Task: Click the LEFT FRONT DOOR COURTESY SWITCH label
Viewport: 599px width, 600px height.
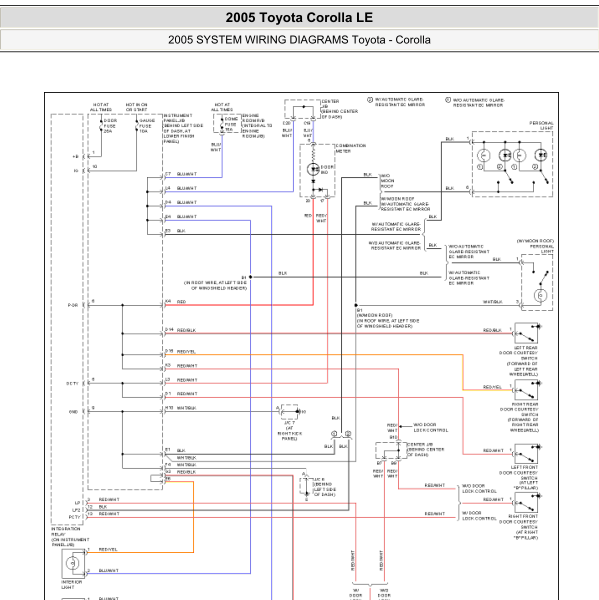Action: click(x=519, y=478)
